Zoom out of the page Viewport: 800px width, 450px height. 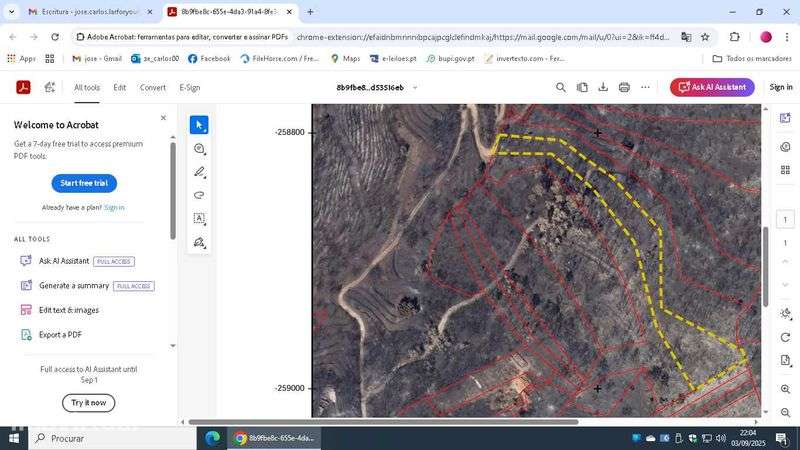[x=785, y=412]
